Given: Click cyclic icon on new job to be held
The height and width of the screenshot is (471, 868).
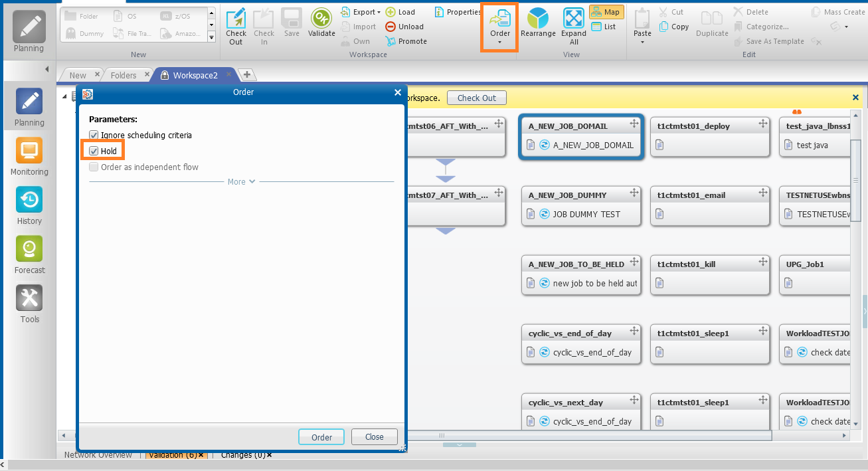Looking at the screenshot, I should 544,283.
